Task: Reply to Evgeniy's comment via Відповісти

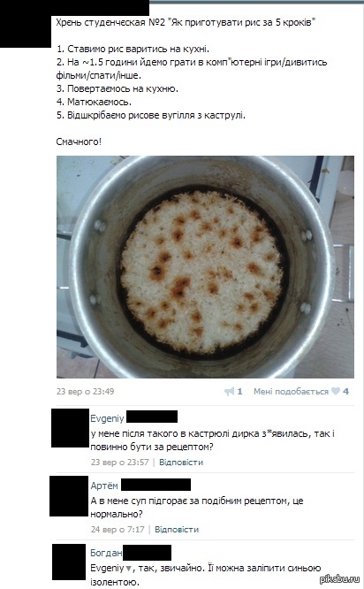Action: pos(181,462)
